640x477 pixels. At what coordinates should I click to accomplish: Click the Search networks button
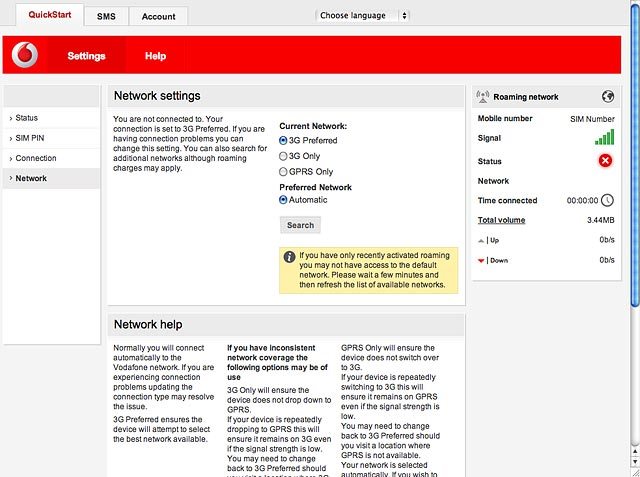click(300, 225)
